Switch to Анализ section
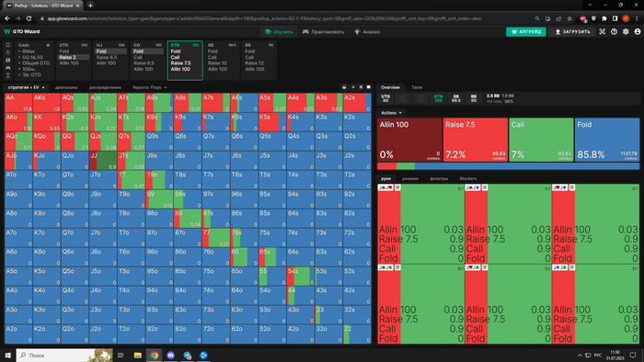This screenshot has height=362, width=644. (x=367, y=31)
